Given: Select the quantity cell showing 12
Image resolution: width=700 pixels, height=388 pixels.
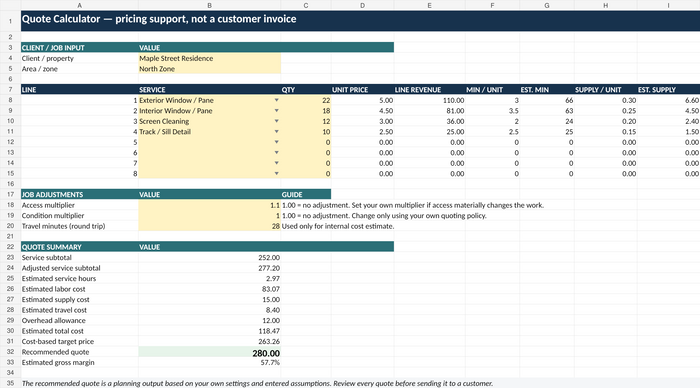Looking at the screenshot, I should [306, 121].
